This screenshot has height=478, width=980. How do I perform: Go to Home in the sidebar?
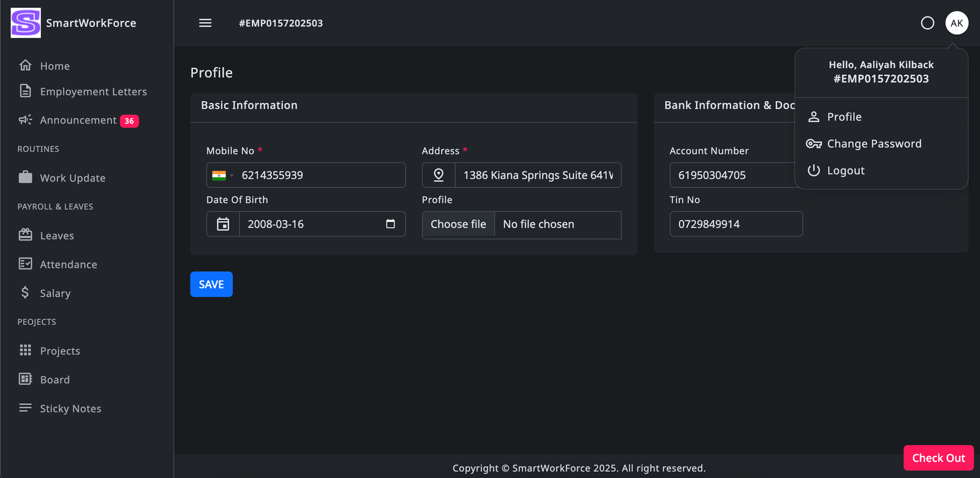(55, 66)
